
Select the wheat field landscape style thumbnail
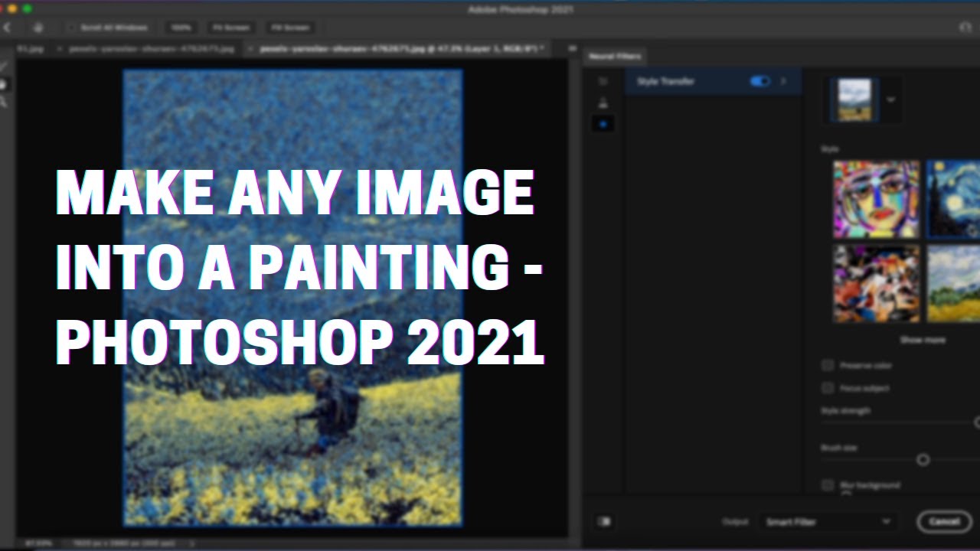point(953,283)
